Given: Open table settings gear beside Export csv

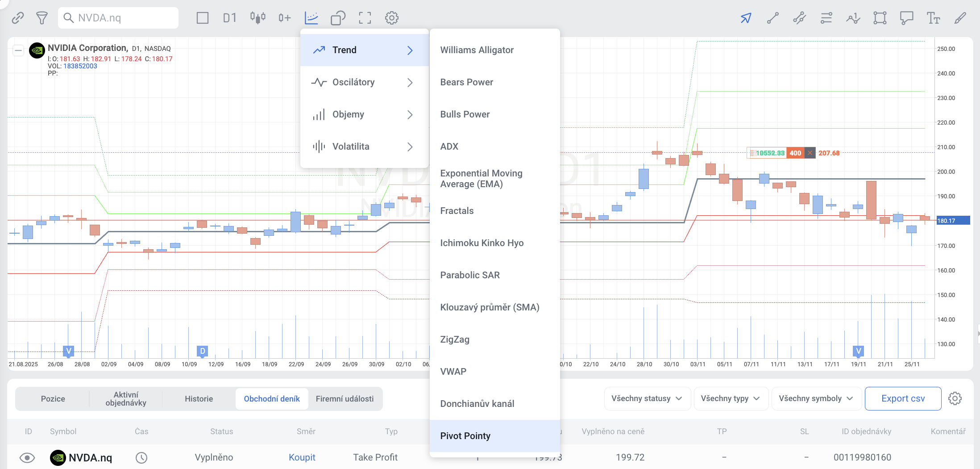Looking at the screenshot, I should (955, 398).
